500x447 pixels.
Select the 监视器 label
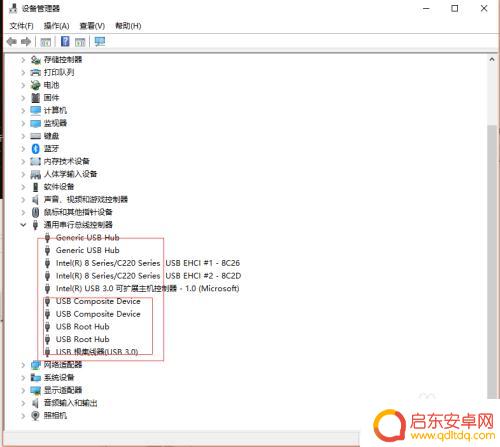point(55,123)
